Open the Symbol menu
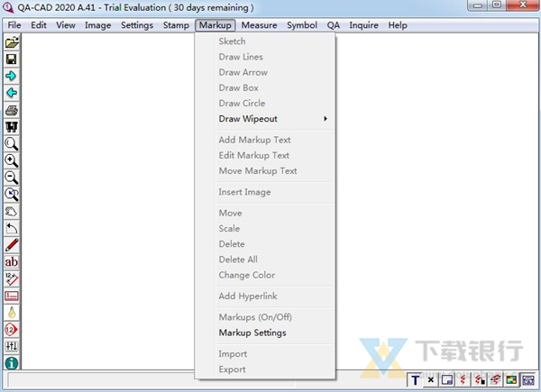 click(x=302, y=25)
